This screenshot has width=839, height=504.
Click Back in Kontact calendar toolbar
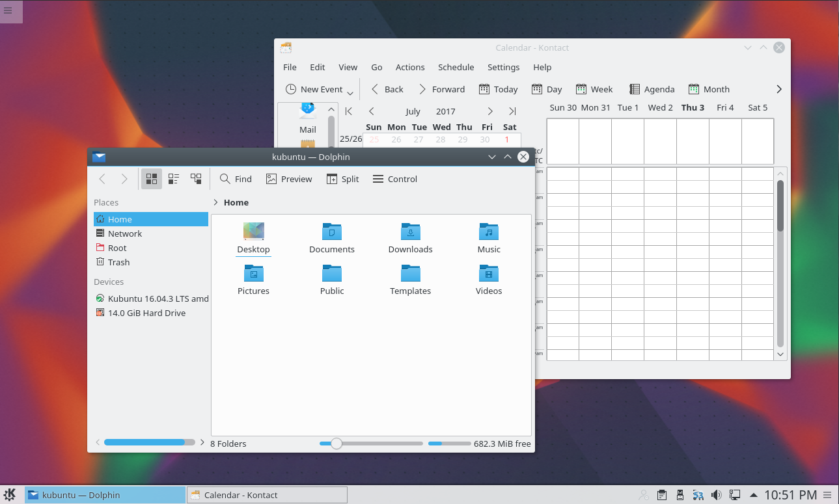pyautogui.click(x=387, y=89)
